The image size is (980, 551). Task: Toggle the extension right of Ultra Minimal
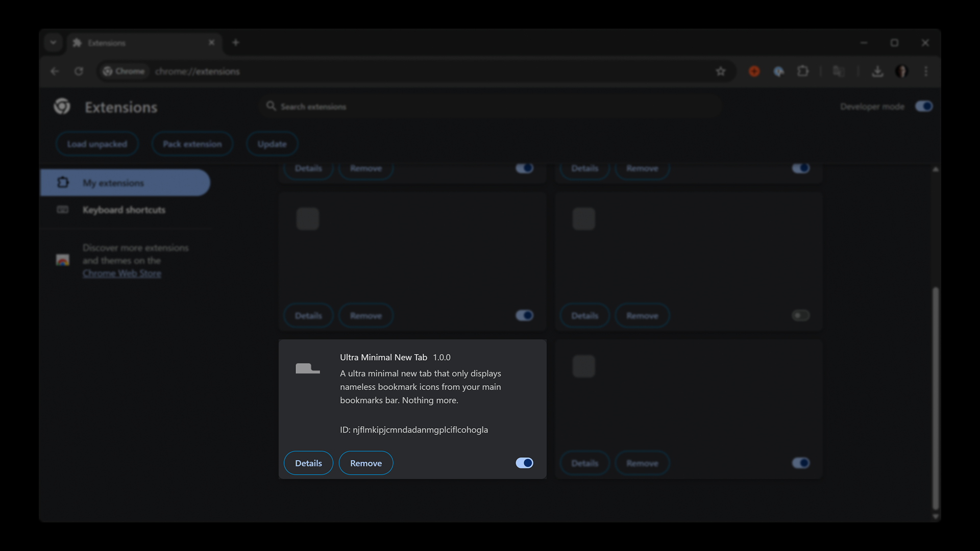tap(801, 463)
